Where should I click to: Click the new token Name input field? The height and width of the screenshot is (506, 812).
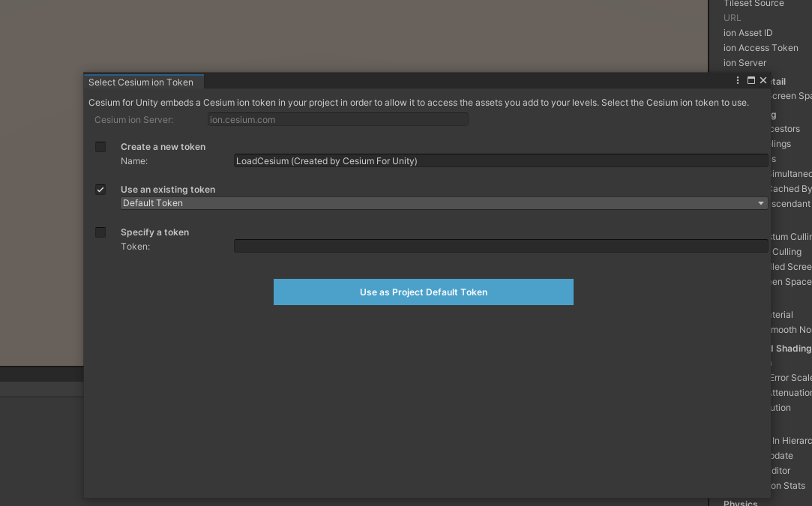click(501, 160)
